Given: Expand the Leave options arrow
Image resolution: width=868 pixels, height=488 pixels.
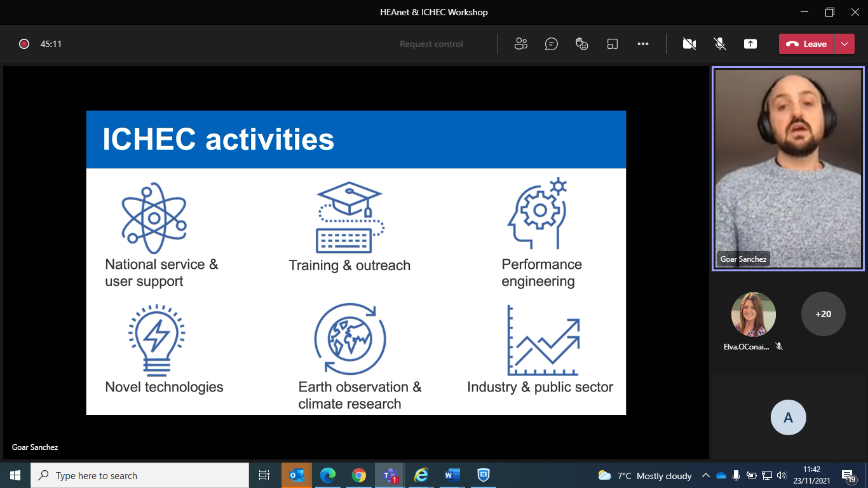Looking at the screenshot, I should 844,44.
